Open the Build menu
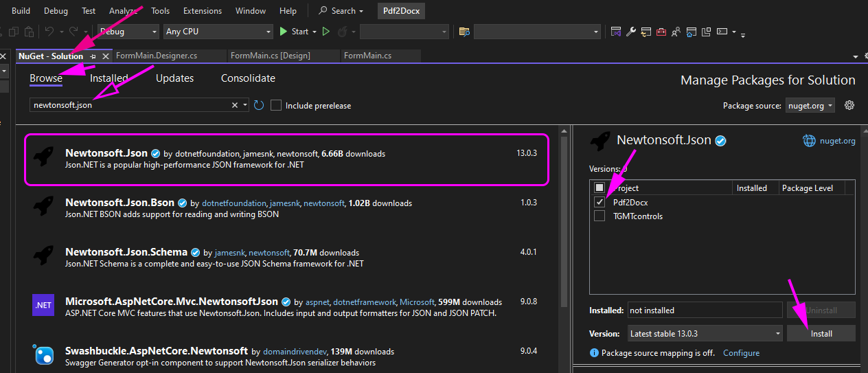The height and width of the screenshot is (373, 868). coord(21,11)
